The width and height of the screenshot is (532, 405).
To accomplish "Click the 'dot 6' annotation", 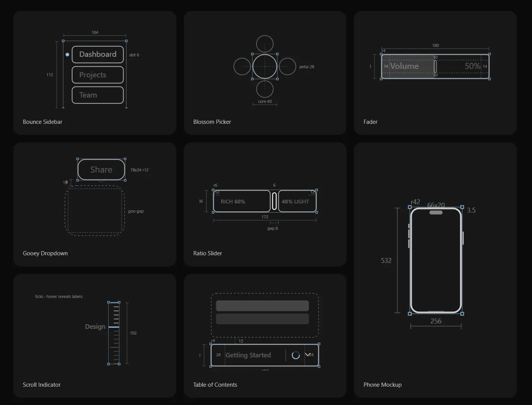I will (x=134, y=55).
